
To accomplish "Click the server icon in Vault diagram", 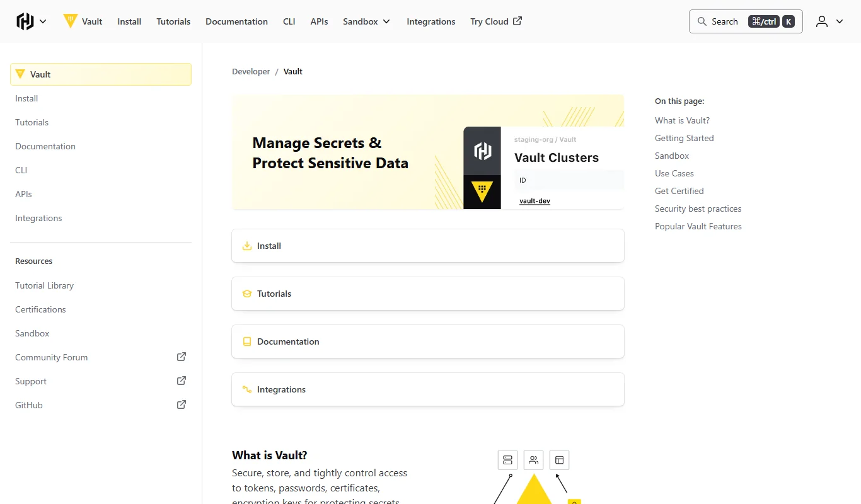I will pos(507,460).
